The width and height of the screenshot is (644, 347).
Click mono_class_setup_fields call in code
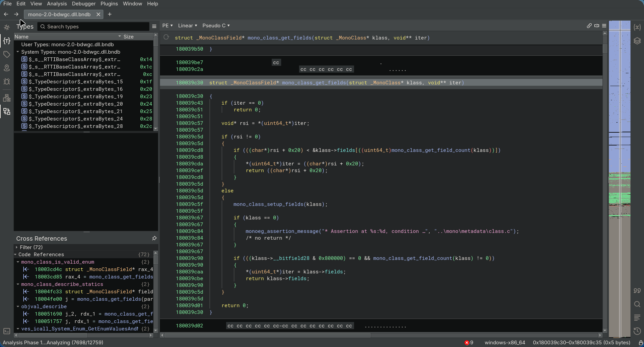[268, 204]
